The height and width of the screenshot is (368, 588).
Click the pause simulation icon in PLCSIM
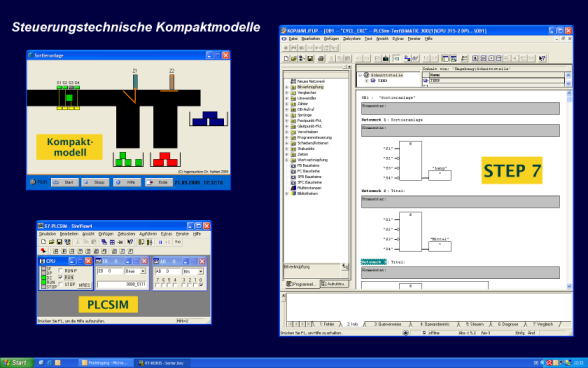point(160,242)
